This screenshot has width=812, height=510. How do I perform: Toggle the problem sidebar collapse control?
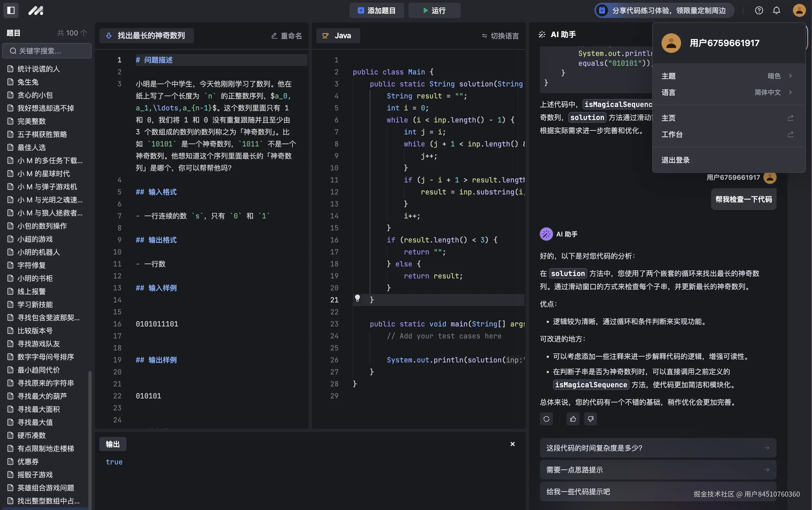coord(11,10)
